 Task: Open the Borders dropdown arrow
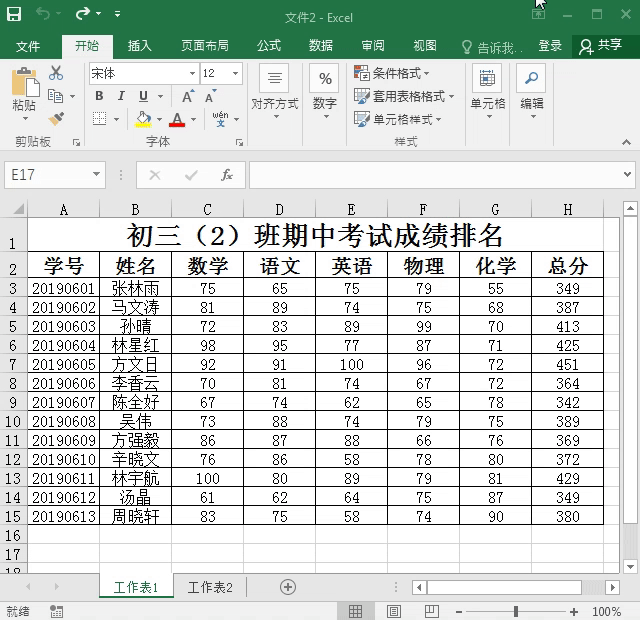coord(116,119)
